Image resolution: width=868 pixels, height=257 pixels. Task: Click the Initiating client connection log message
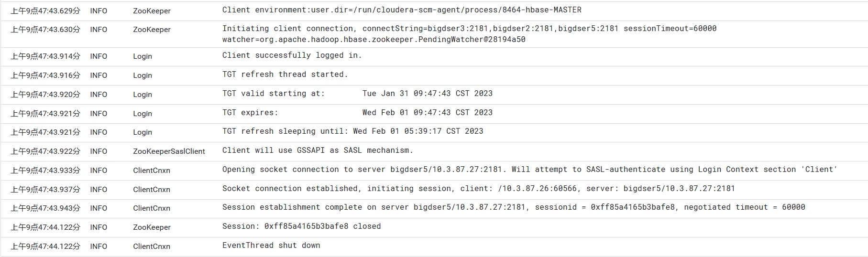469,34
